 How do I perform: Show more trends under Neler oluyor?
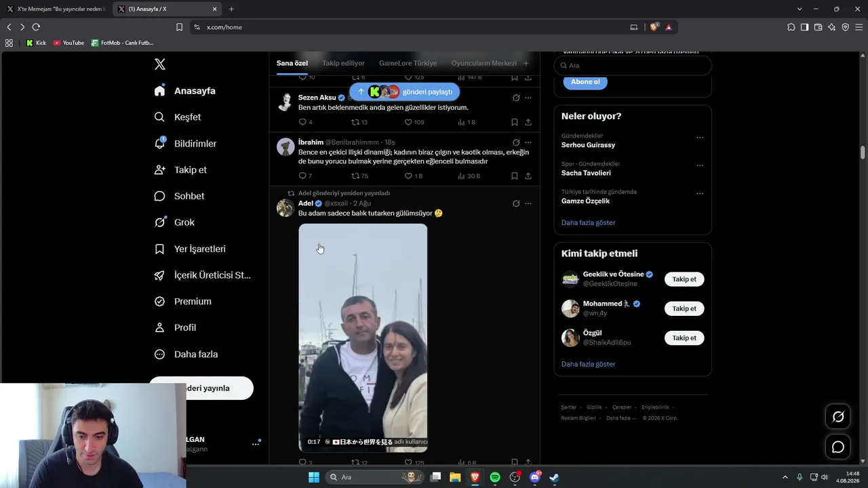pyautogui.click(x=588, y=222)
